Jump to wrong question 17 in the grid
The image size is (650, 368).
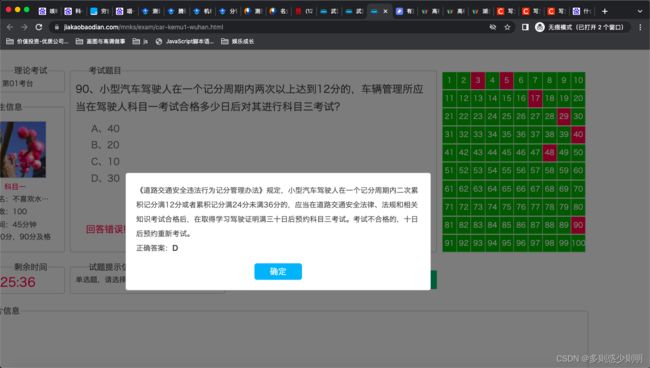point(535,98)
